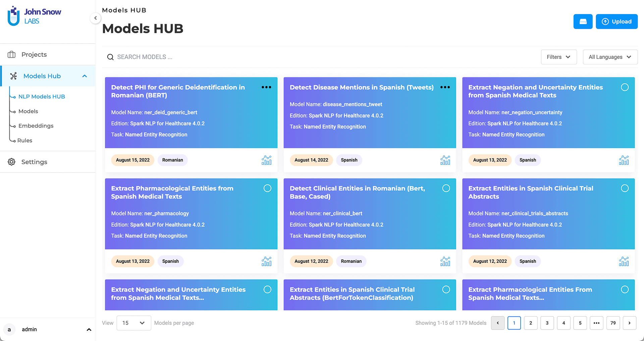The height and width of the screenshot is (341, 644).
Task: Select Embeddings in sidebar tree
Action: pyautogui.click(x=36, y=126)
